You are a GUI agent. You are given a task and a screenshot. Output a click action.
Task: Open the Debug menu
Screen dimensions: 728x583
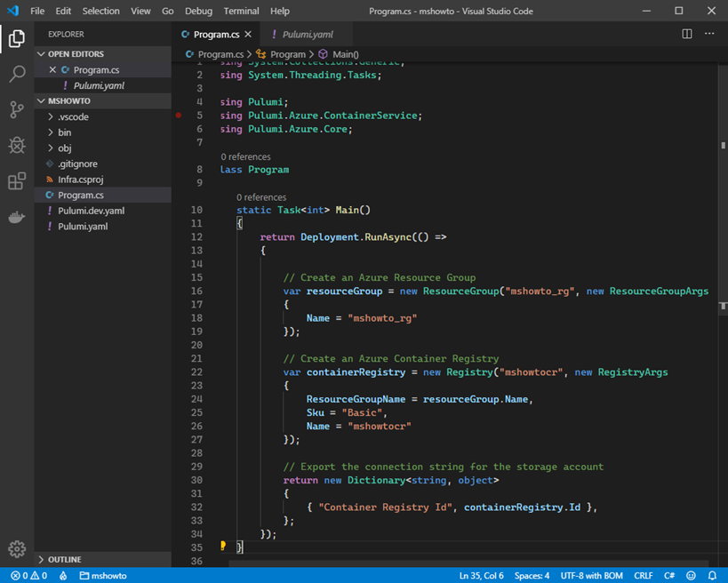(199, 11)
